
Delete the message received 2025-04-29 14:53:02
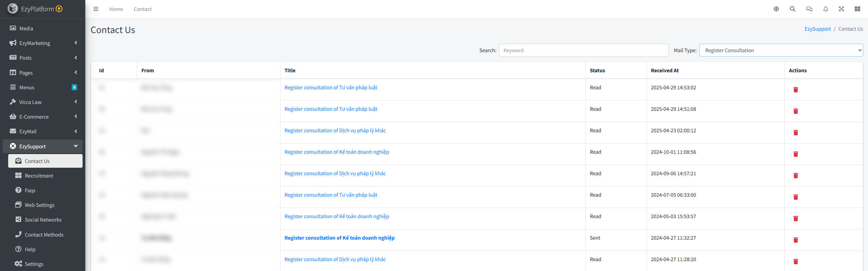[796, 90]
